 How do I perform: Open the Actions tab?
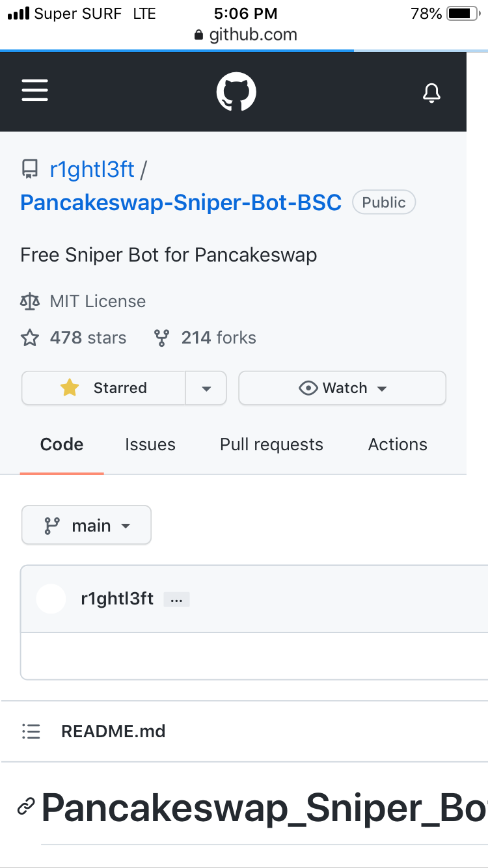(x=398, y=444)
